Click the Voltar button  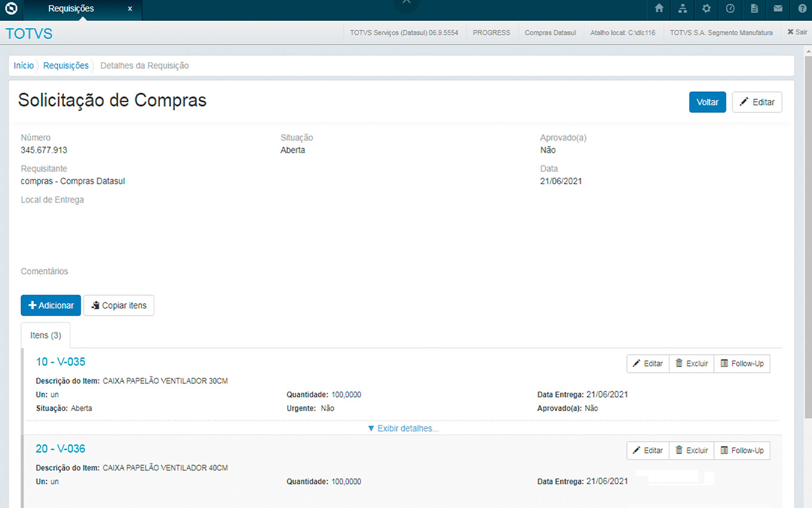click(707, 102)
